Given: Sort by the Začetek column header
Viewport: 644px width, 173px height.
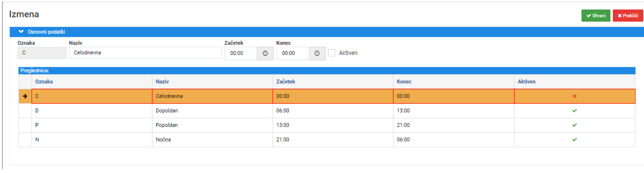Looking at the screenshot, I should (x=286, y=82).
